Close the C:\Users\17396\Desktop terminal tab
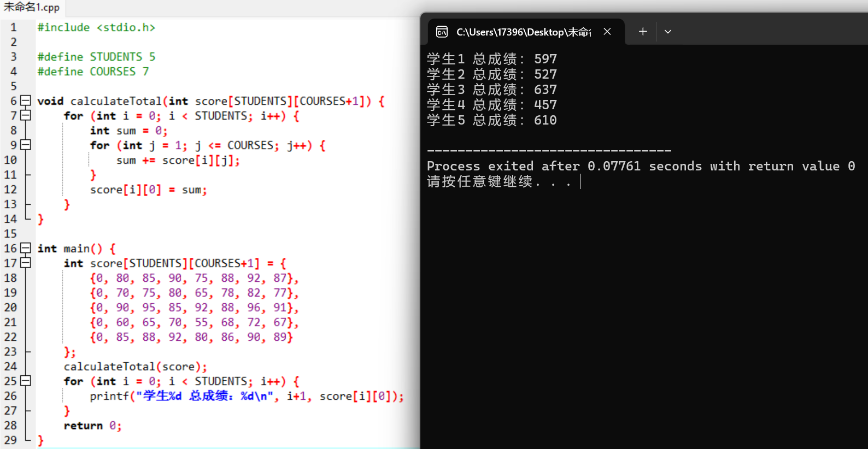Screen dimensions: 868x449 pyautogui.click(x=607, y=32)
